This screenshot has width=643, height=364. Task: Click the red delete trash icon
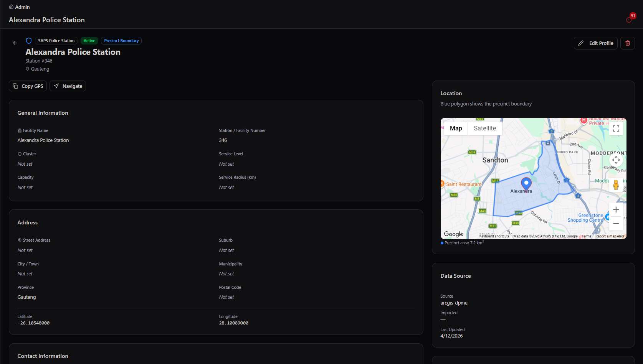click(628, 43)
